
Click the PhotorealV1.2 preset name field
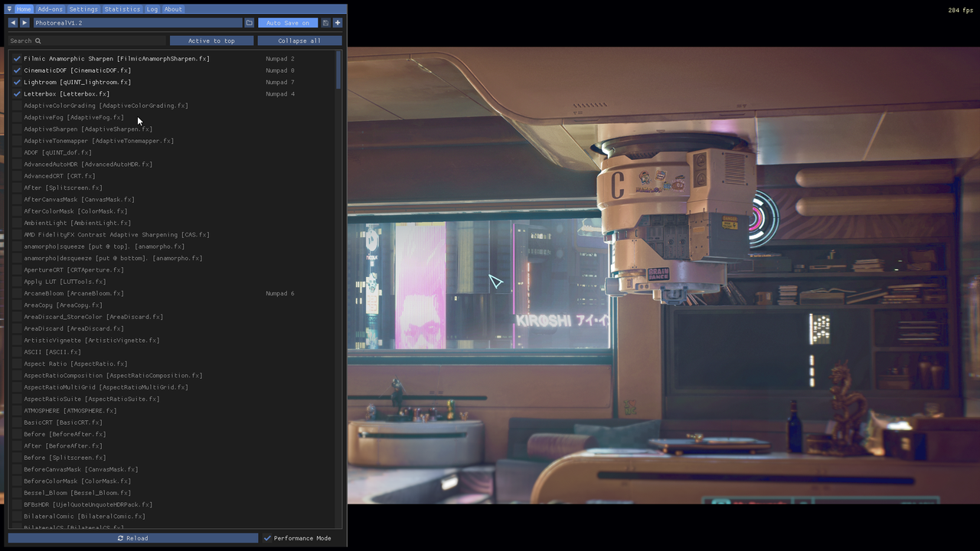pyautogui.click(x=137, y=23)
